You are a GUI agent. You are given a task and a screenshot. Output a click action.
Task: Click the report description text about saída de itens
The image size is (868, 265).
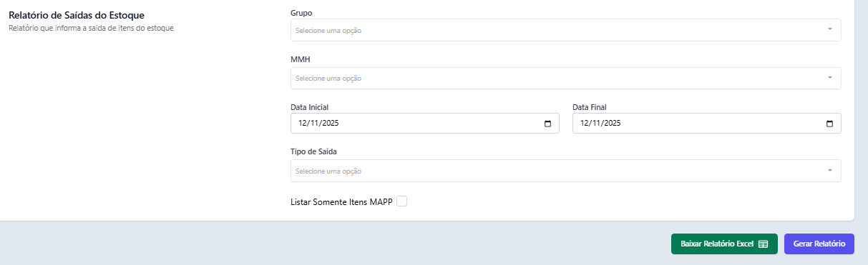[91, 29]
